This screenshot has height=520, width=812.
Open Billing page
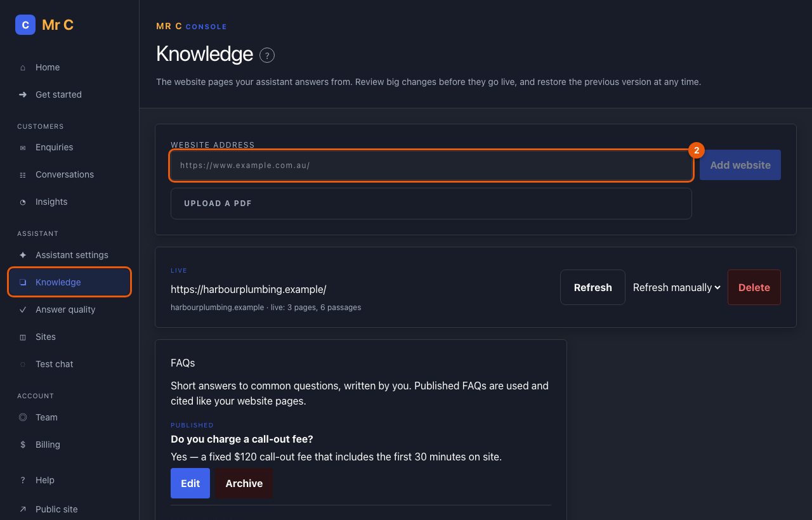coord(70,445)
